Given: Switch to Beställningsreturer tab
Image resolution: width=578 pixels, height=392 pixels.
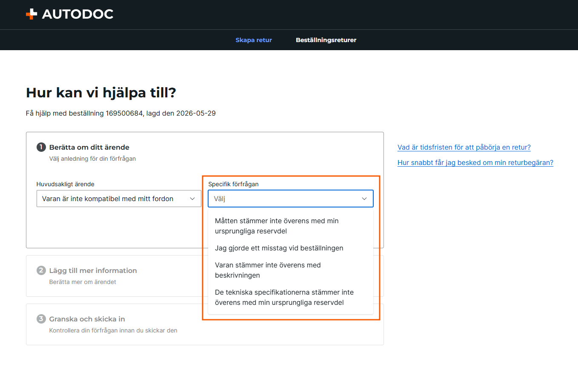Looking at the screenshot, I should [326, 40].
